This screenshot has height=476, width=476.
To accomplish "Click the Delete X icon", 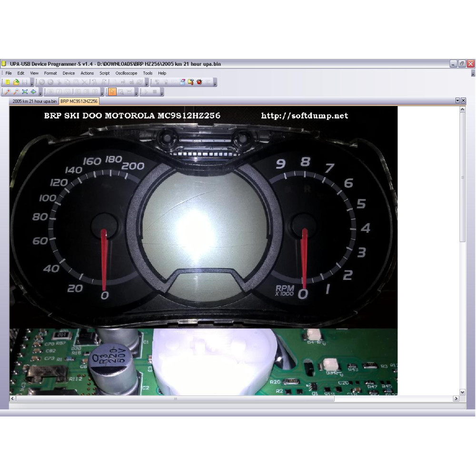I will pyautogui.click(x=84, y=82).
